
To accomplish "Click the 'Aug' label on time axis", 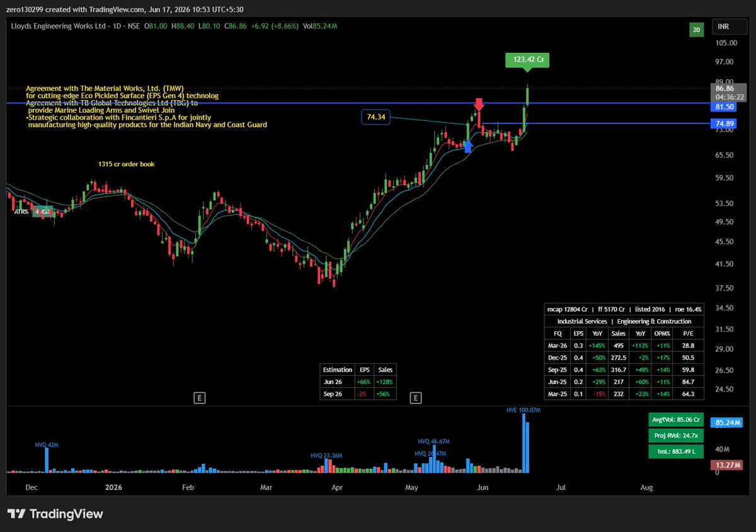I will [x=646, y=487].
